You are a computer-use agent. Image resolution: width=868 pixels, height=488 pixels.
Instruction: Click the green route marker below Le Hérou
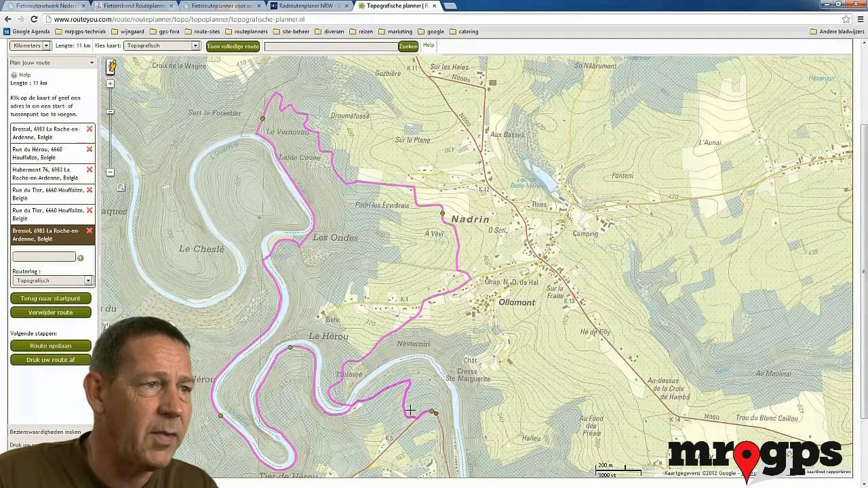[290, 348]
